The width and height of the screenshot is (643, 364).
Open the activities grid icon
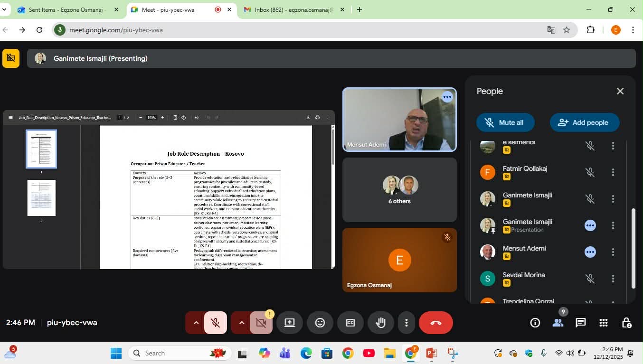[603, 323]
